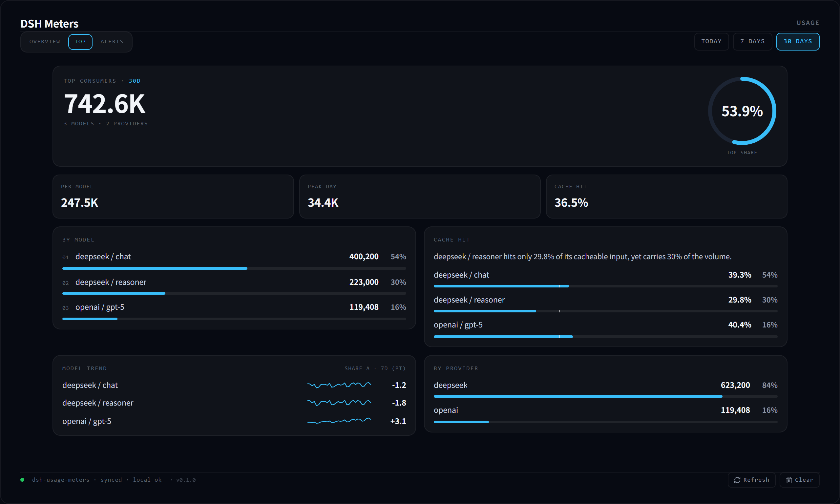
Task: Click the Clear button
Action: tap(800, 480)
